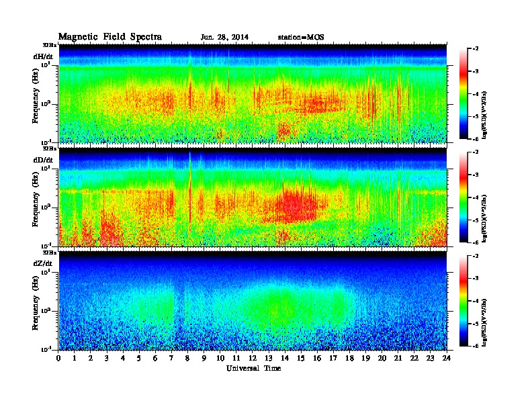Click the log(PSD) label beside the dH/dt color scale
The width and height of the screenshot is (532, 411).
(x=484, y=115)
